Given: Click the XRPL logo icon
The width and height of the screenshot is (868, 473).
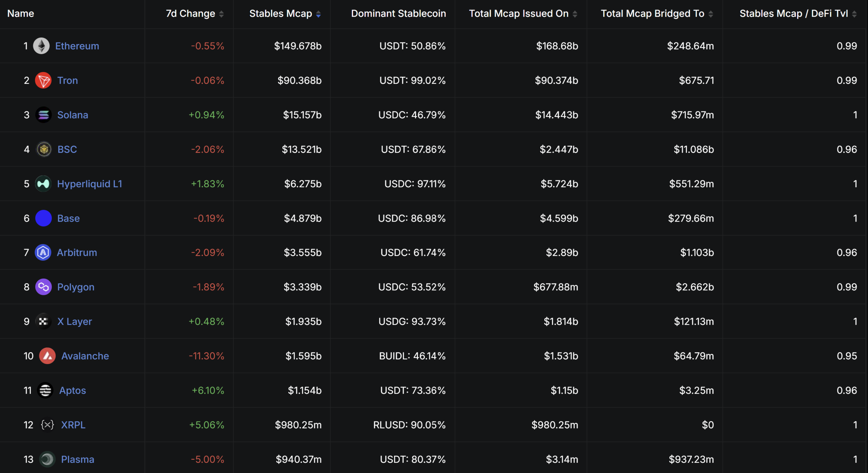Looking at the screenshot, I should [x=47, y=425].
